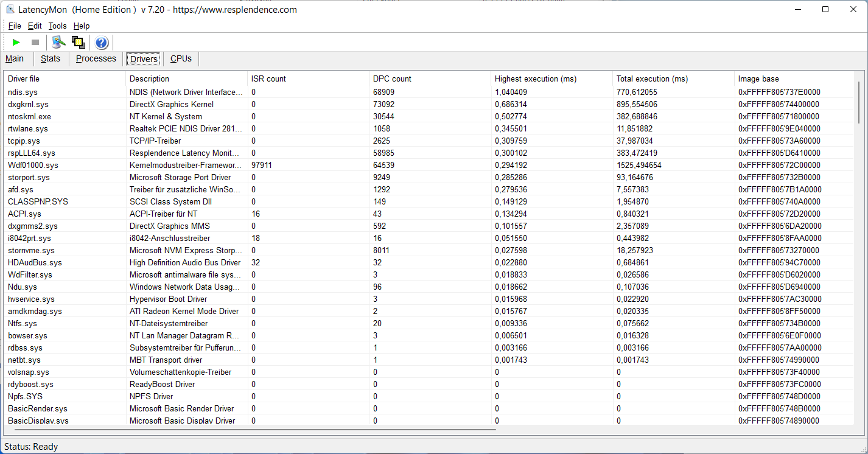Select the BasicRender.sys driver row
The image size is (868, 454).
(429, 408)
